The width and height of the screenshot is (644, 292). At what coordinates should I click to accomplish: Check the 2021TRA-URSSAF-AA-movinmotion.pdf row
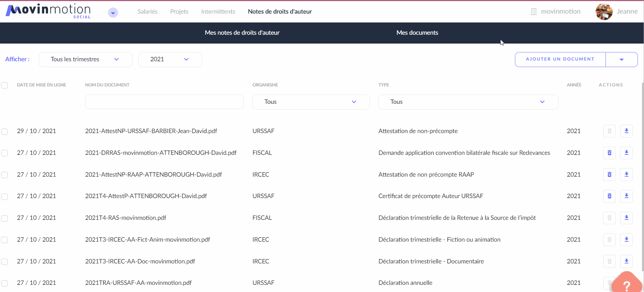pyautogui.click(x=4, y=283)
